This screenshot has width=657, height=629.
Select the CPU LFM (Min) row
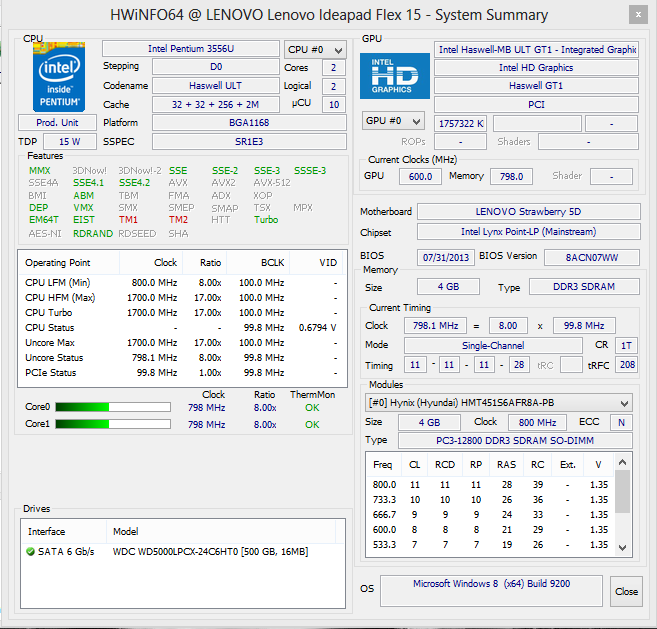tap(182, 283)
